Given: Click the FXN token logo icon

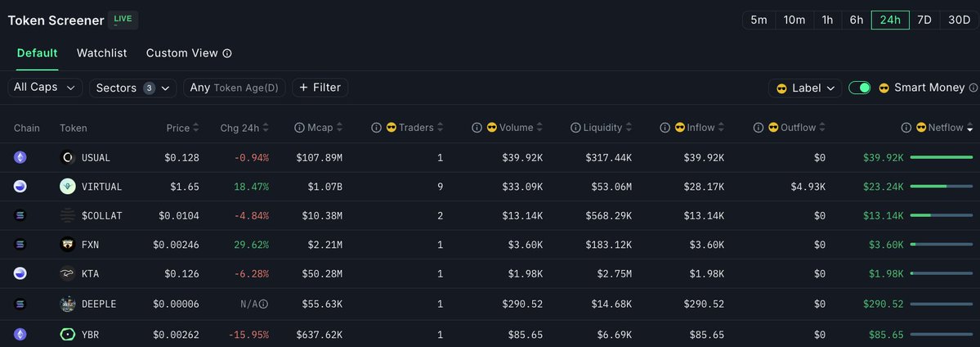Looking at the screenshot, I should pyautogui.click(x=68, y=245).
